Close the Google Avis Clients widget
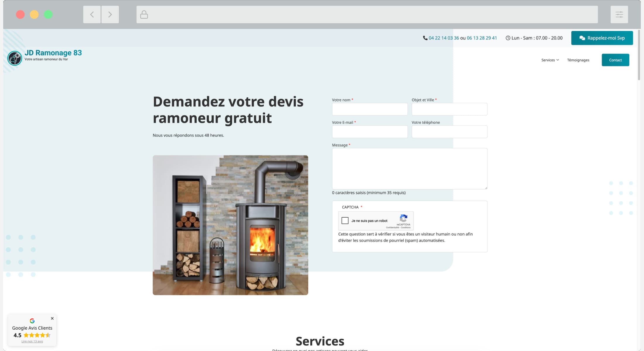The height and width of the screenshot is (351, 644). point(52,318)
